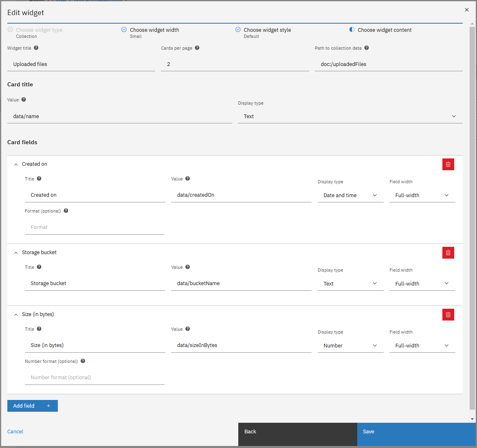Save the widget changes

tap(416, 432)
